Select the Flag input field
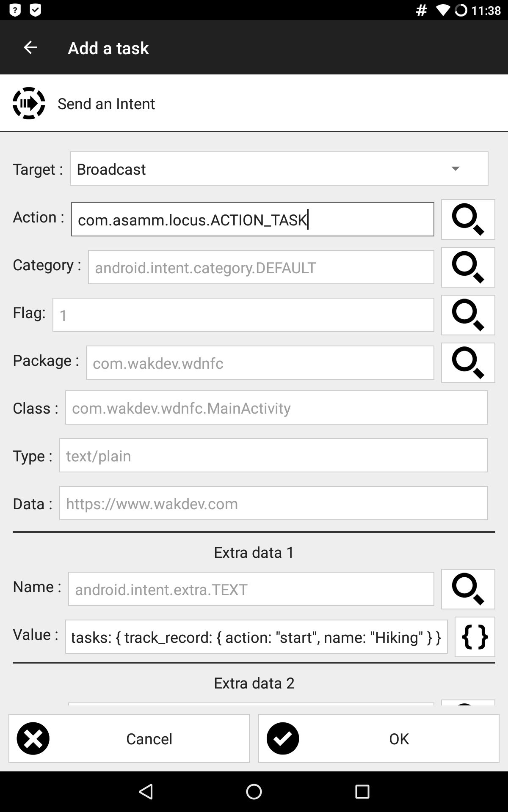Screen dimensions: 508x812 click(243, 315)
